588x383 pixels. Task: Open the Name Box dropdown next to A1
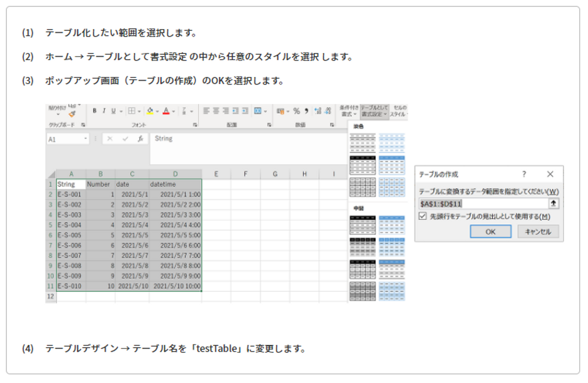coord(85,139)
